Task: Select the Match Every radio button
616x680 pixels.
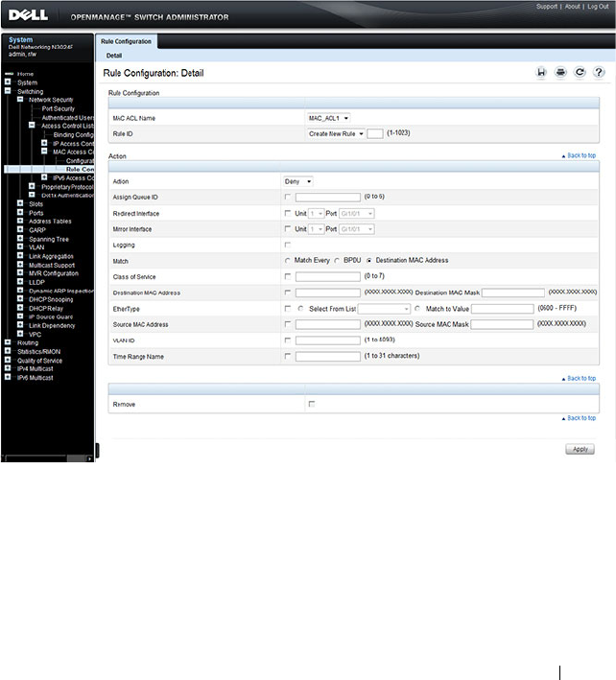Action: [287, 261]
